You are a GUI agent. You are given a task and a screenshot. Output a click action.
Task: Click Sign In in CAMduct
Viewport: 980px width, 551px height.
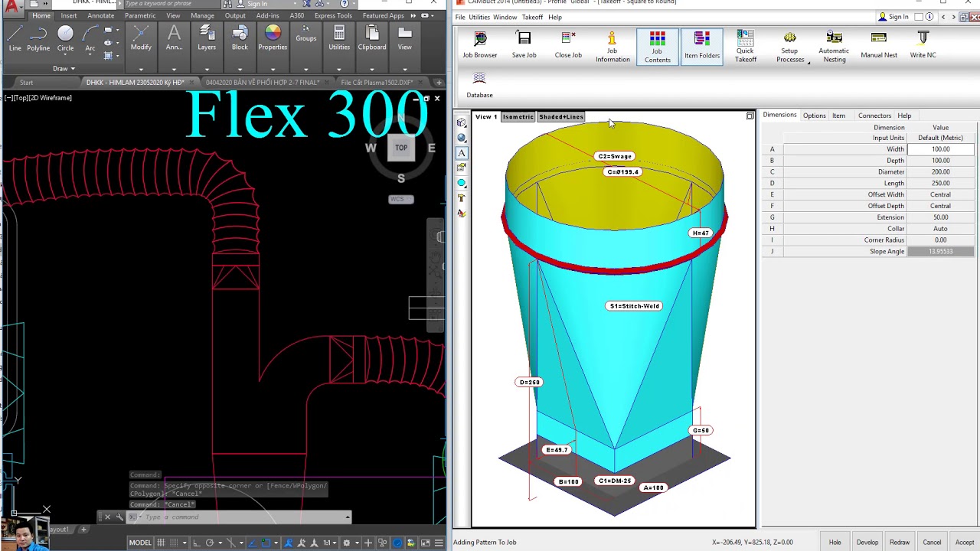(x=899, y=17)
